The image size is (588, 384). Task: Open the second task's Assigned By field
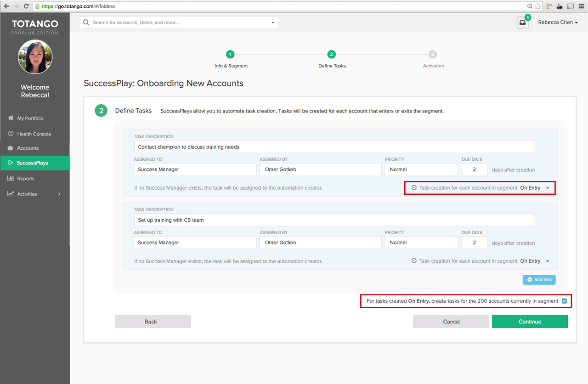[320, 243]
